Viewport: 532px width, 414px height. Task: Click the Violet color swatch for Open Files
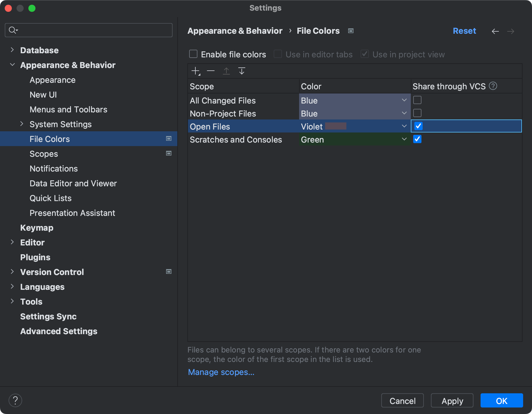pyautogui.click(x=336, y=126)
